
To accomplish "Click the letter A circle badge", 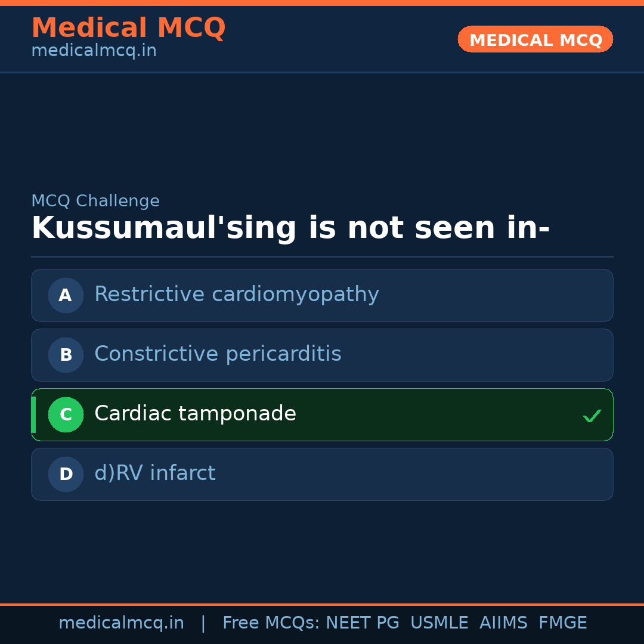I will 66,295.
